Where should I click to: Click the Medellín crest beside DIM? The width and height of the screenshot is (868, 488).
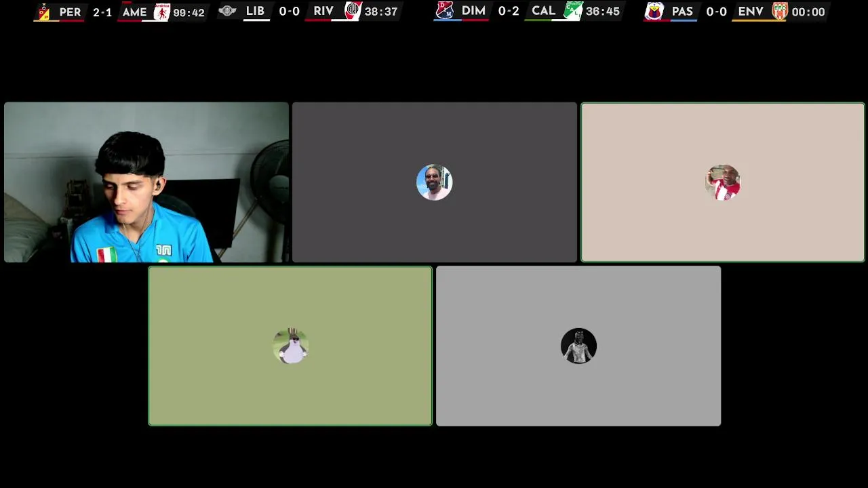(x=444, y=11)
